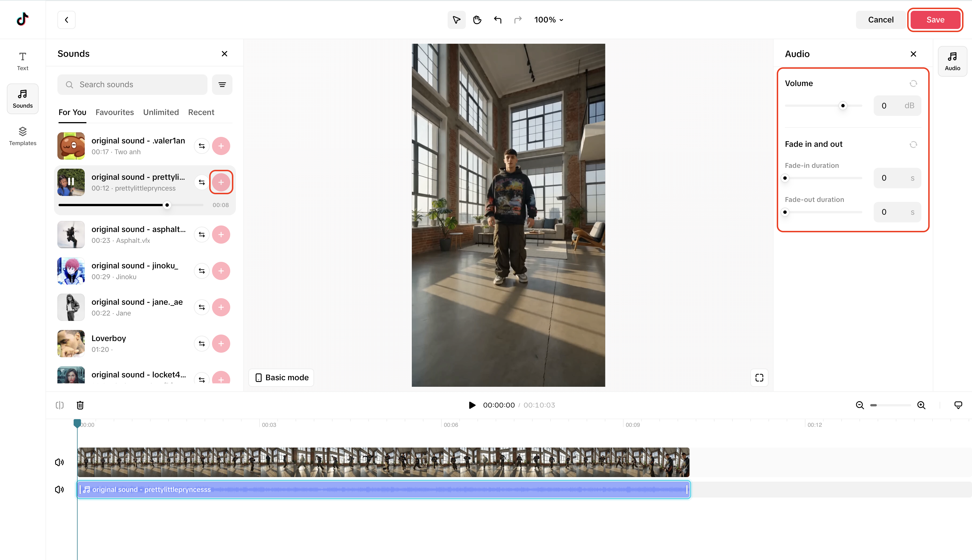Viewport: 972px width, 560px height.
Task: Replace audio with Loverboy sound
Action: pyautogui.click(x=202, y=344)
